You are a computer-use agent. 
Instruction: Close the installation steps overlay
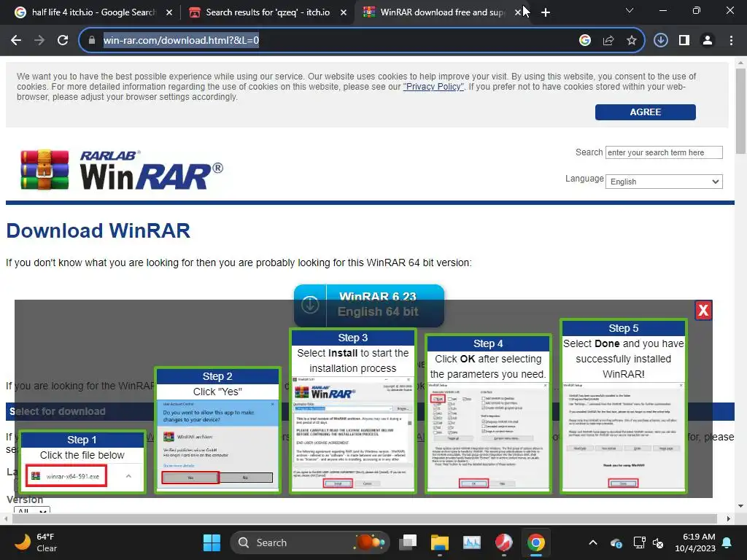[x=703, y=311]
